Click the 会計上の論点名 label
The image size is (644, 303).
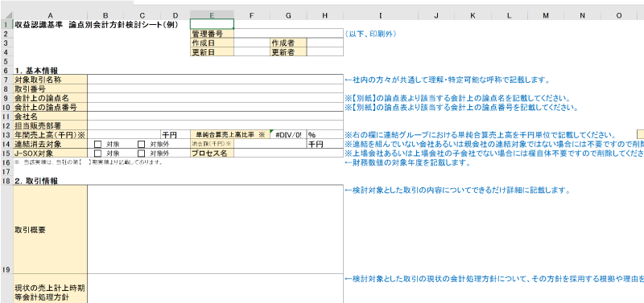click(50, 98)
